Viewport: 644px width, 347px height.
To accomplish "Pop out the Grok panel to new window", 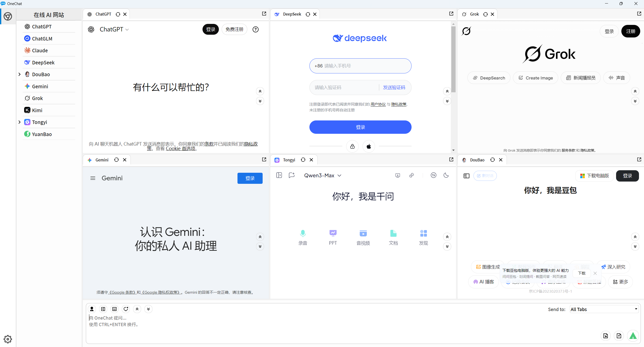I will point(639,14).
